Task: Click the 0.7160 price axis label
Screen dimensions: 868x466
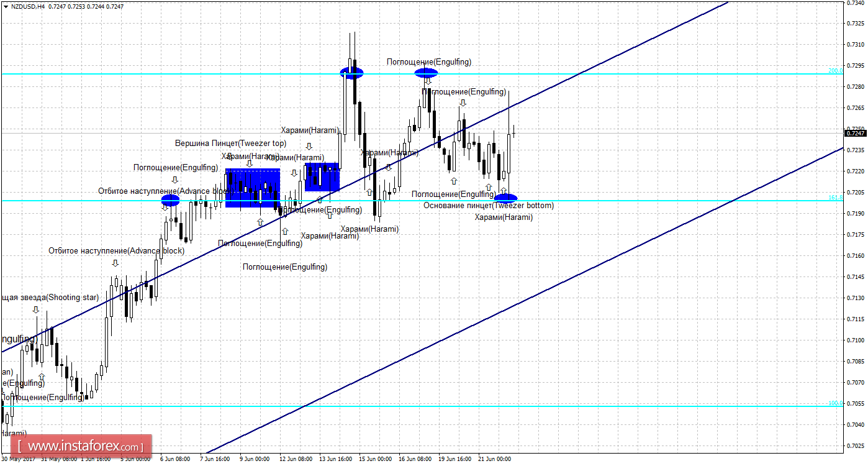Action: point(855,256)
